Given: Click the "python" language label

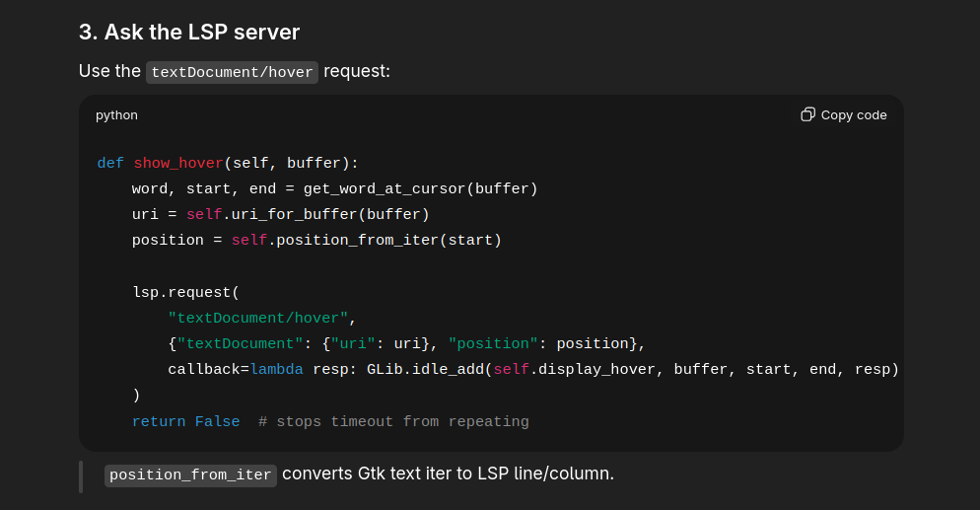Looking at the screenshot, I should pyautogui.click(x=116, y=115).
